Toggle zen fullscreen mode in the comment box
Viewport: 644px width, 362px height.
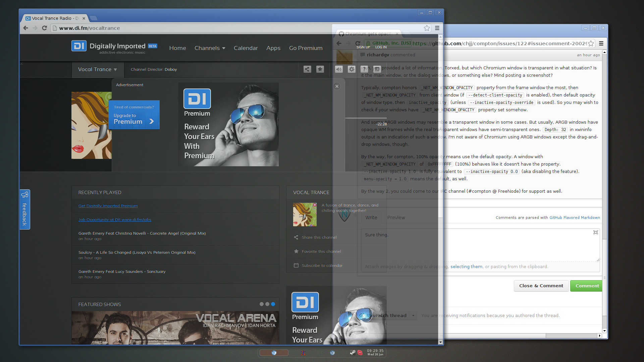(x=596, y=232)
